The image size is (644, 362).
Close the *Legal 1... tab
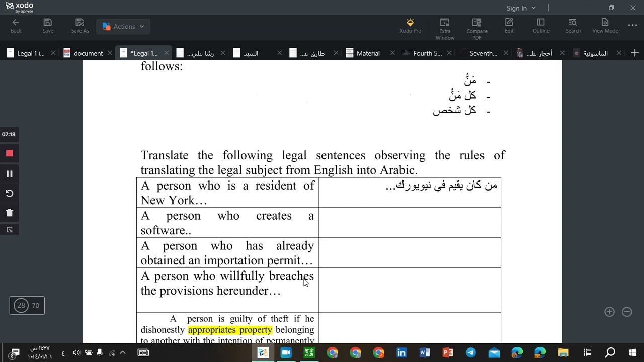pos(166,53)
